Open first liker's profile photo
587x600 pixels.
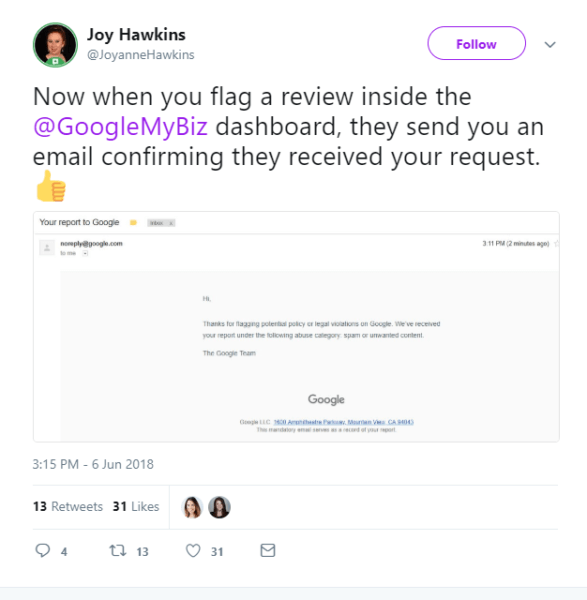point(192,507)
